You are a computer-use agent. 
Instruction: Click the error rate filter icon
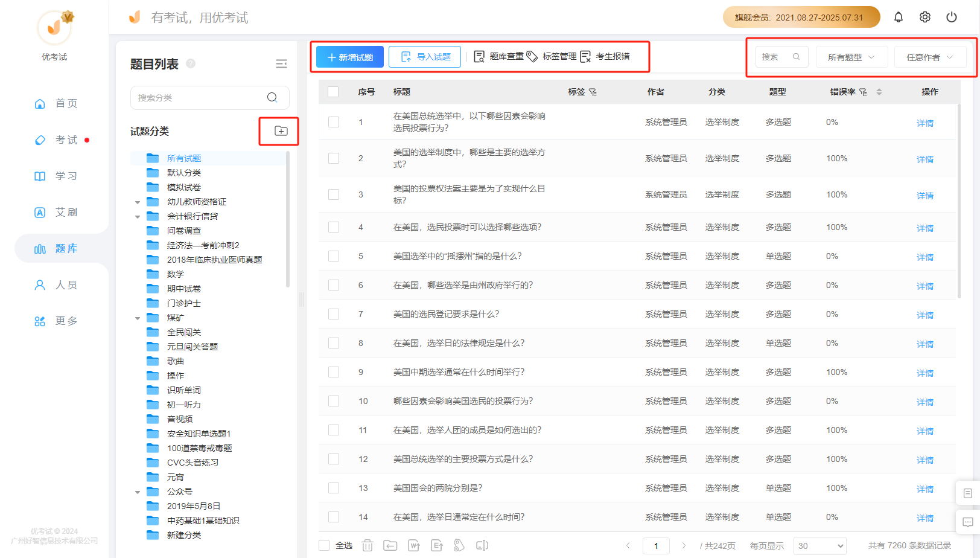pyautogui.click(x=864, y=92)
